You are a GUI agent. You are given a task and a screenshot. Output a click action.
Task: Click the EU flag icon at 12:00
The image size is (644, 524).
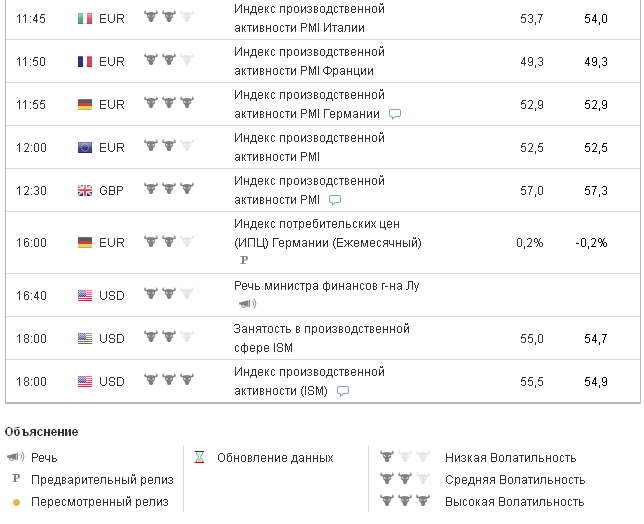[x=85, y=147]
